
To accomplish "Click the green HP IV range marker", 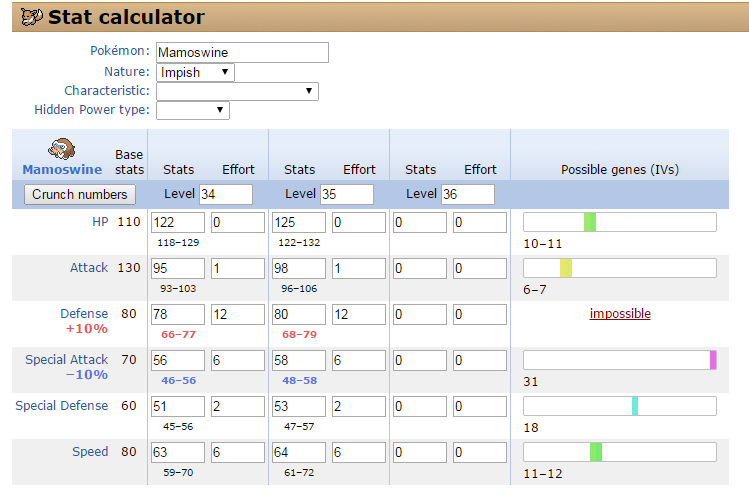I will (x=590, y=223).
